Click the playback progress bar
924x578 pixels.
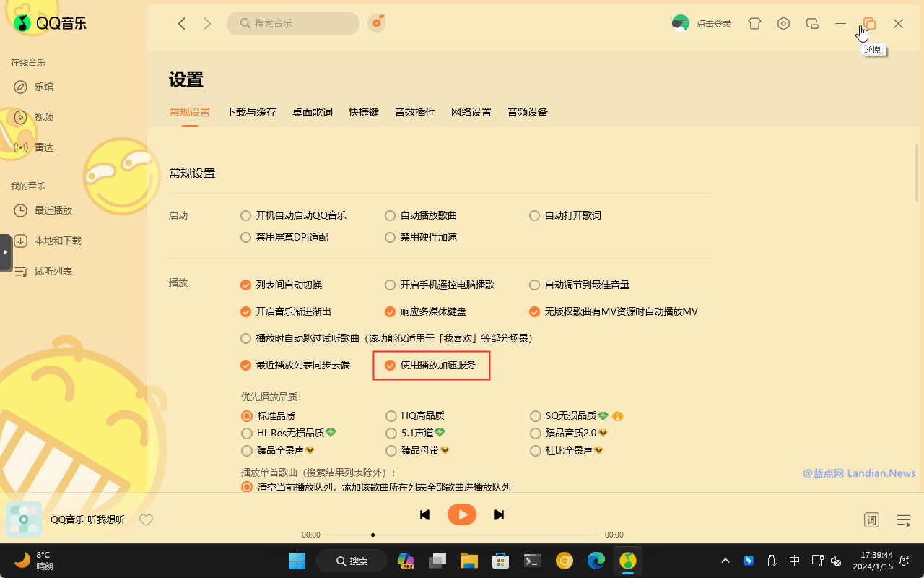click(462, 535)
